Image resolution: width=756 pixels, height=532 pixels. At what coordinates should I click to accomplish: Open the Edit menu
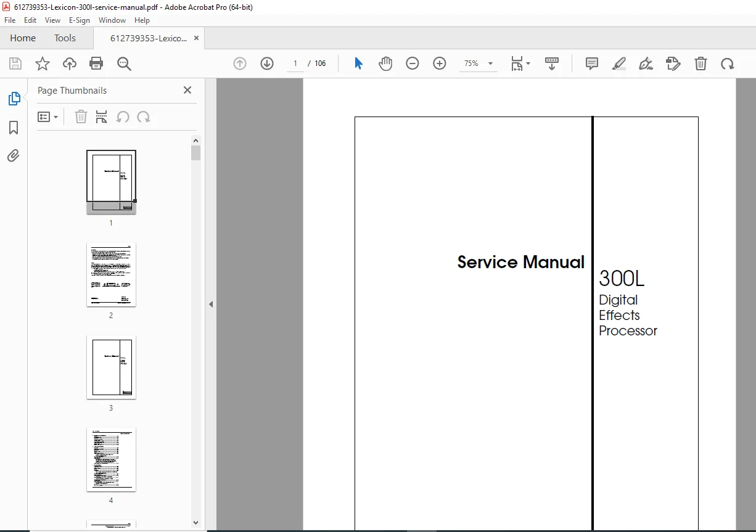[30, 20]
